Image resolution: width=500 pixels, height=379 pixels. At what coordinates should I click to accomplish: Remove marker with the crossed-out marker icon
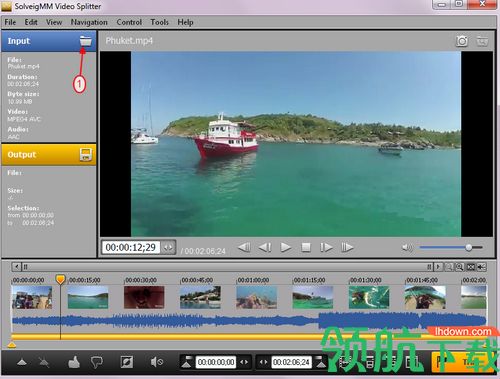click(x=44, y=362)
